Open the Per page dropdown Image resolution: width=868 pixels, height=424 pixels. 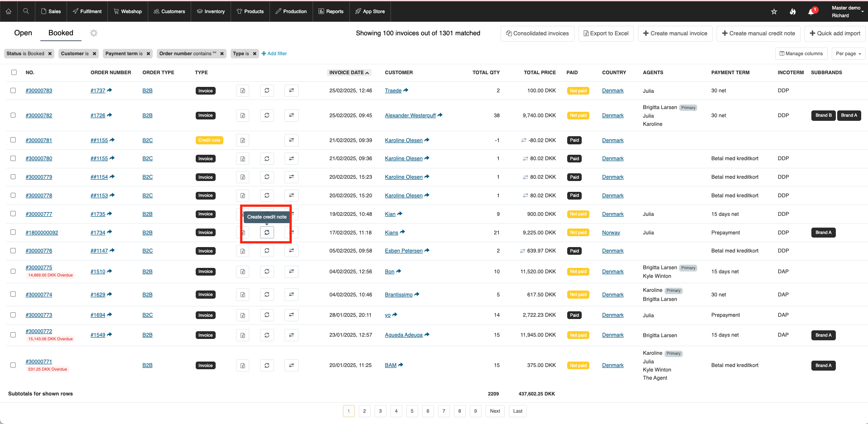coord(848,53)
